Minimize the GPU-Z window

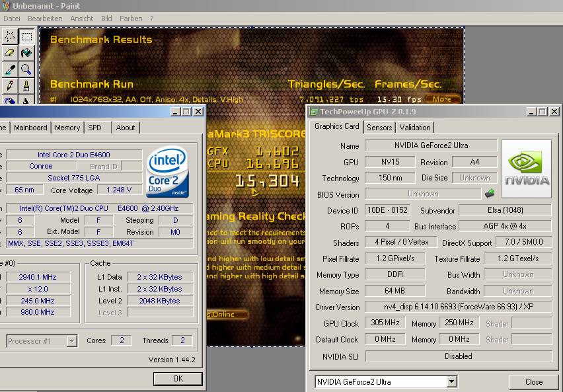[x=531, y=112]
